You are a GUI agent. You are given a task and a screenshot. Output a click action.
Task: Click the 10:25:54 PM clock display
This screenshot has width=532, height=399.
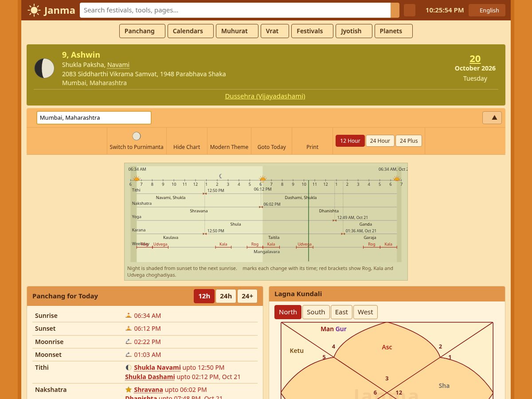click(x=445, y=10)
